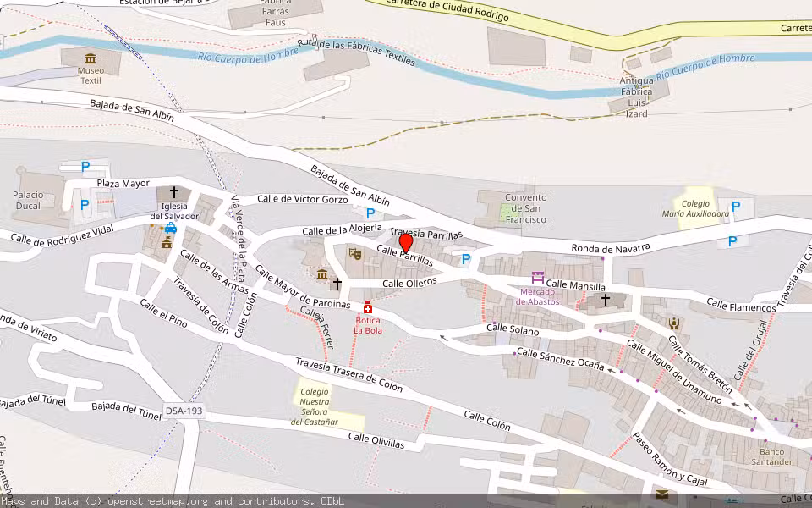Click the Calle Flamencos street label

point(741,306)
